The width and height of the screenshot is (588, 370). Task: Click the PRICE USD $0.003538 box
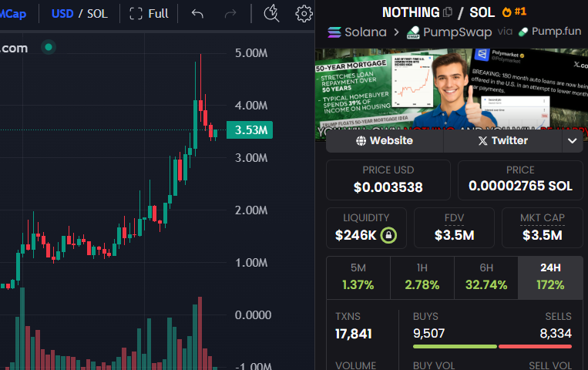pyautogui.click(x=388, y=180)
